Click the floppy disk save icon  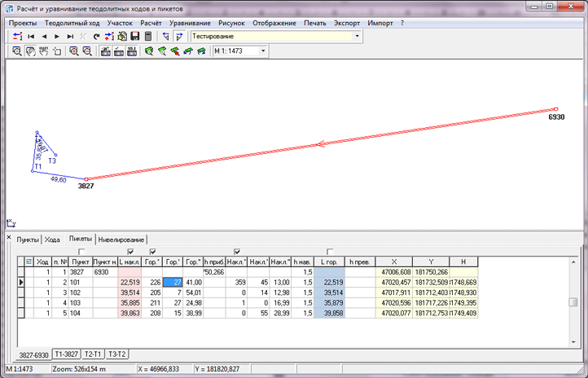tap(135, 36)
